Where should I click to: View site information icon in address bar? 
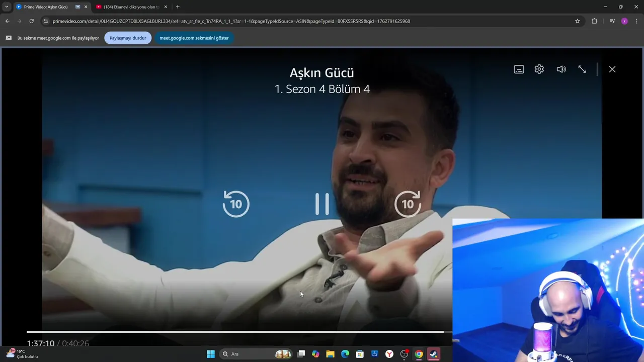[46, 21]
